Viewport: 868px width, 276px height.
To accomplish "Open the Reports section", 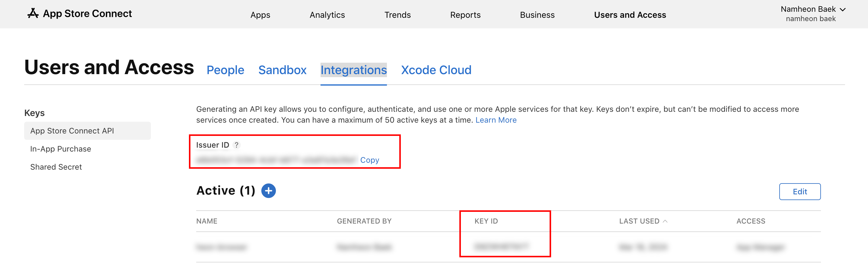I will 465,15.
